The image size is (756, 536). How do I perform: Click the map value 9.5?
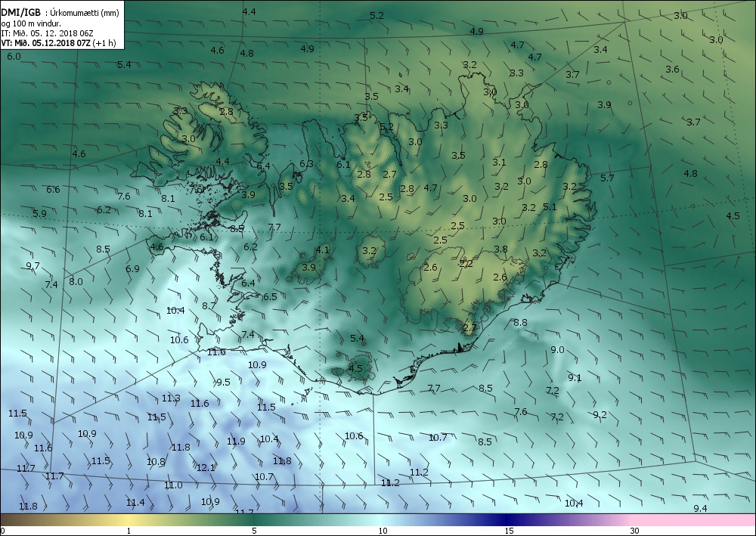click(223, 383)
